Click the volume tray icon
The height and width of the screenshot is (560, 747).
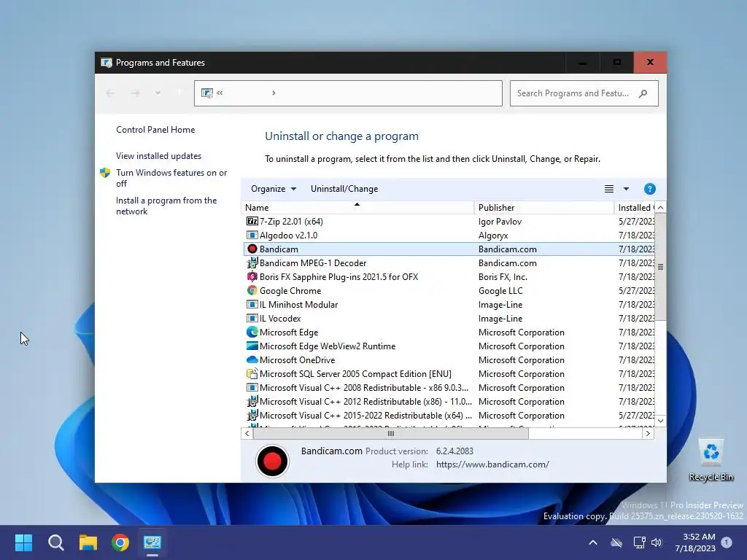[x=657, y=542]
